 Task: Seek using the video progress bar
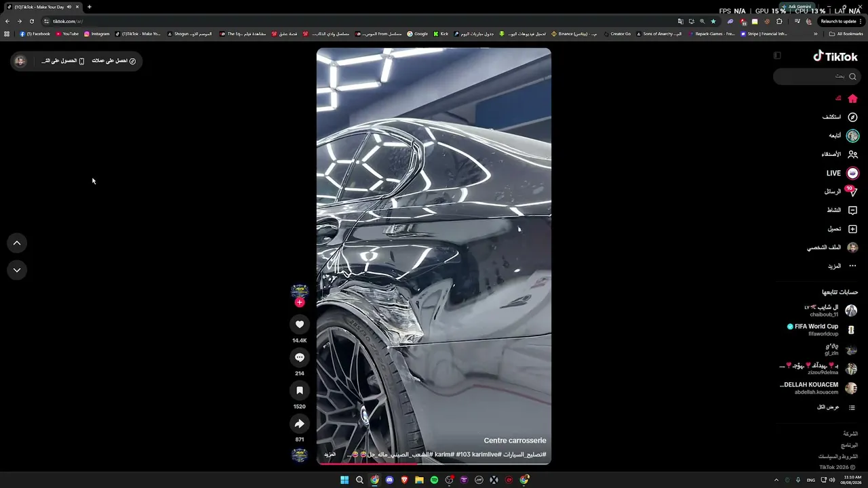pos(434,464)
